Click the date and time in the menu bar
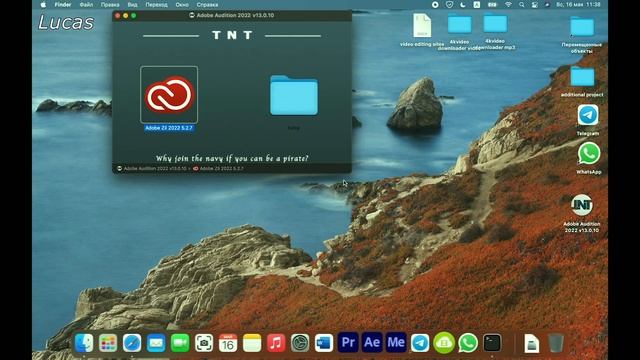The width and height of the screenshot is (640, 360). click(578, 5)
